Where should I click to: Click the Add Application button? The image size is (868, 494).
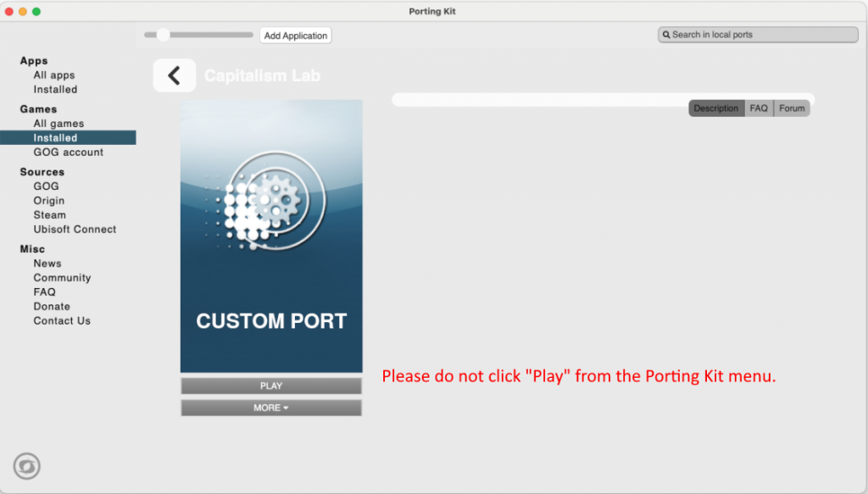click(295, 35)
